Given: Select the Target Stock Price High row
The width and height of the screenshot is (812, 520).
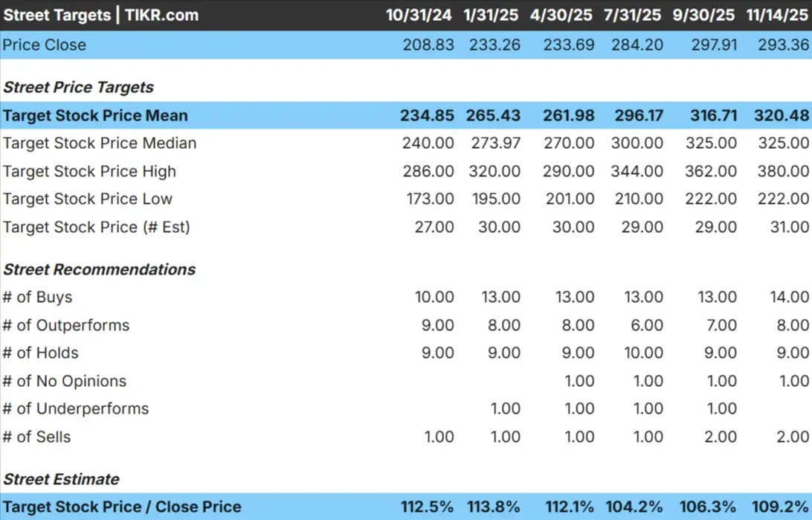Looking at the screenshot, I should [x=89, y=171].
